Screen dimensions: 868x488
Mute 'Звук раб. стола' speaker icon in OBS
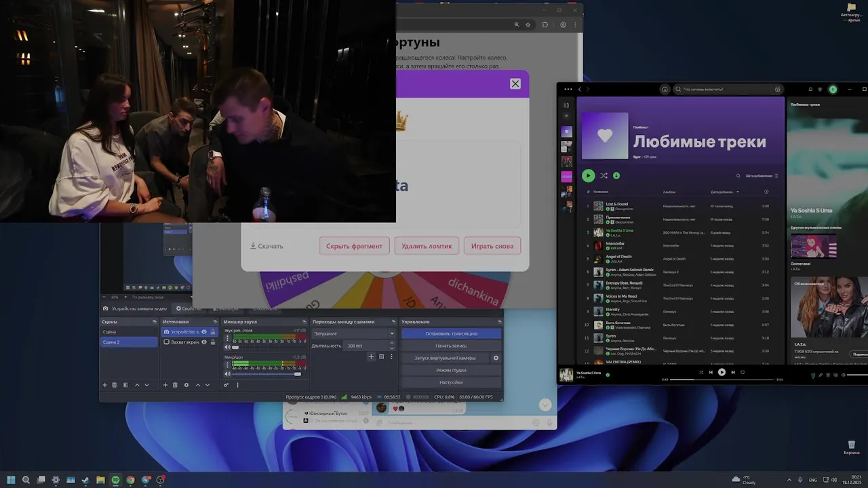(227, 347)
